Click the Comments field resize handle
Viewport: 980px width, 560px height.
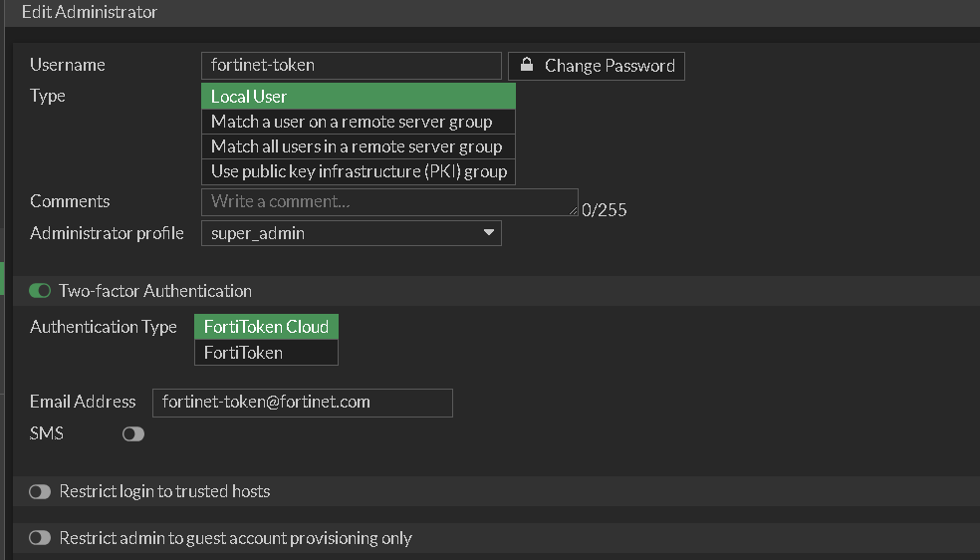(574, 211)
